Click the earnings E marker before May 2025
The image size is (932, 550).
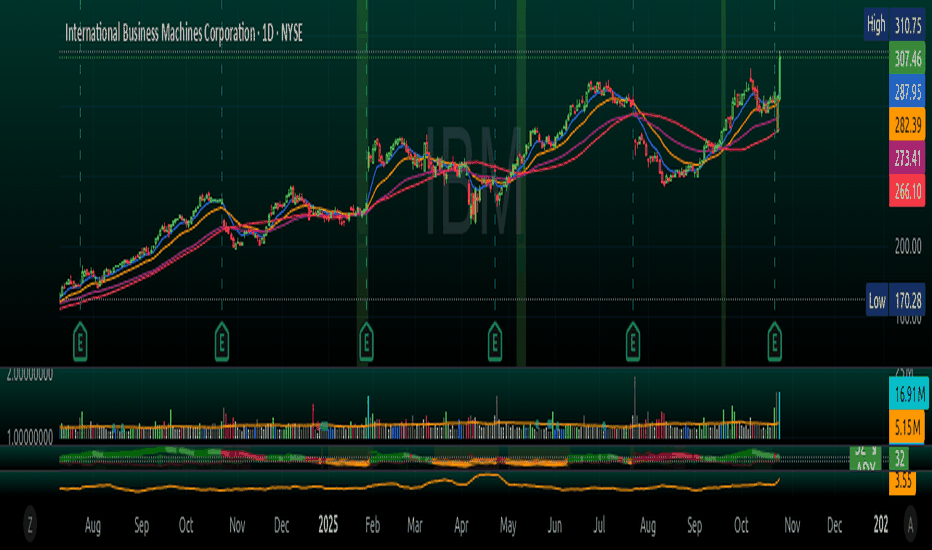coord(495,342)
